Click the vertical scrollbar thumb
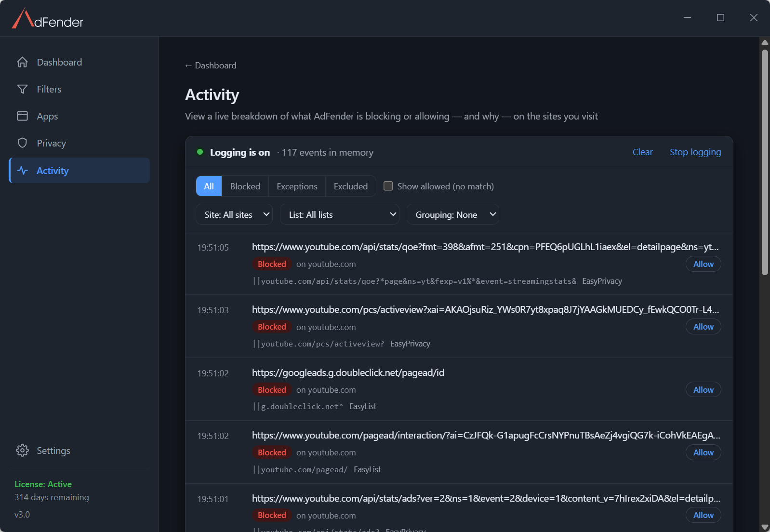 [x=765, y=162]
